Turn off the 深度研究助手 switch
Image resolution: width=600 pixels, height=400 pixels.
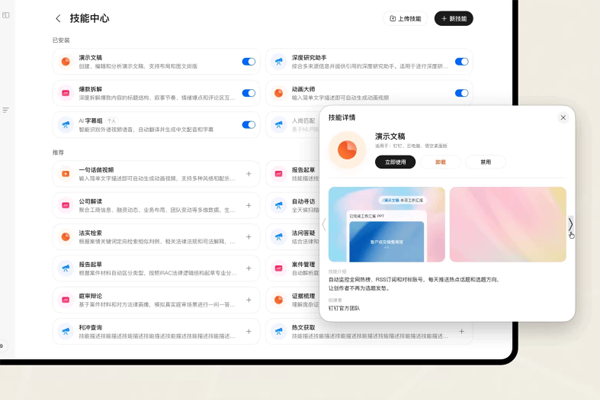(x=461, y=62)
